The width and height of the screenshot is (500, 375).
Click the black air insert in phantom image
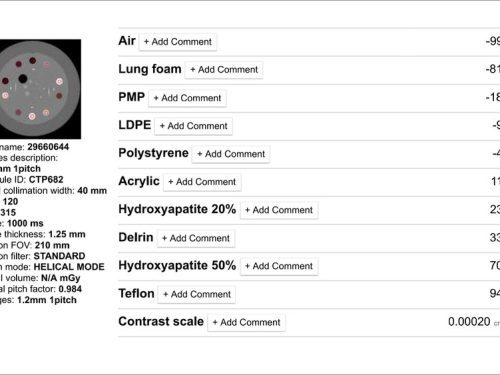click(23, 79)
